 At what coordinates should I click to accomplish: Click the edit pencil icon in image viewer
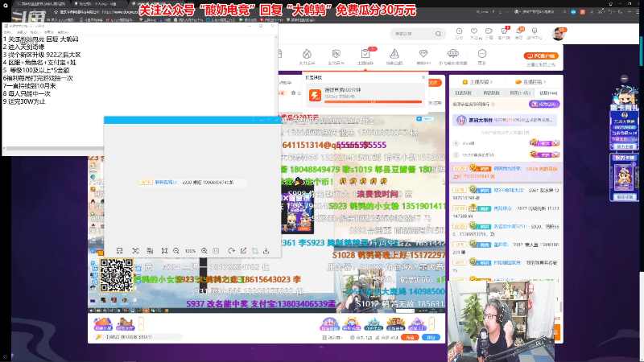tap(244, 251)
